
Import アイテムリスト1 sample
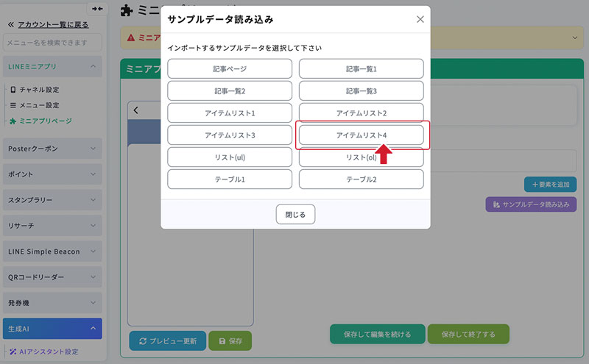pyautogui.click(x=230, y=113)
